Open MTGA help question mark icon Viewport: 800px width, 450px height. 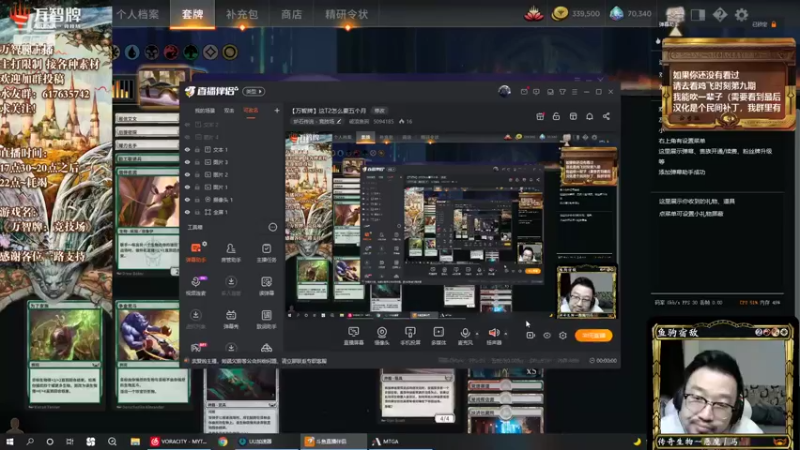tap(720, 14)
